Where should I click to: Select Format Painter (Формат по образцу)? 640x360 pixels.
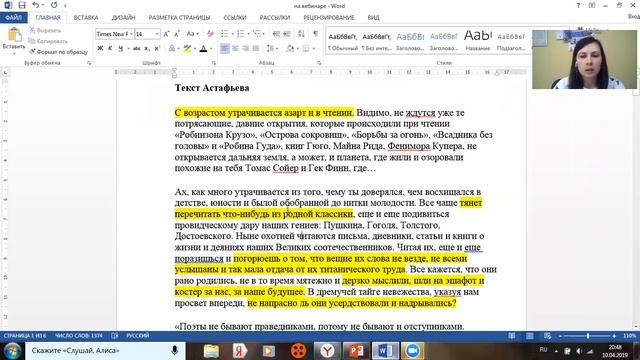[x=58, y=52]
